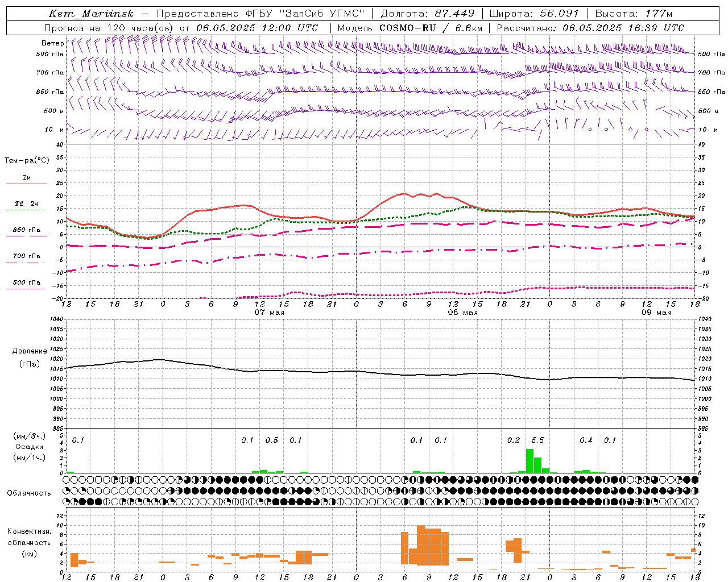Click the Тем-ра(°C) axis label

(x=27, y=160)
